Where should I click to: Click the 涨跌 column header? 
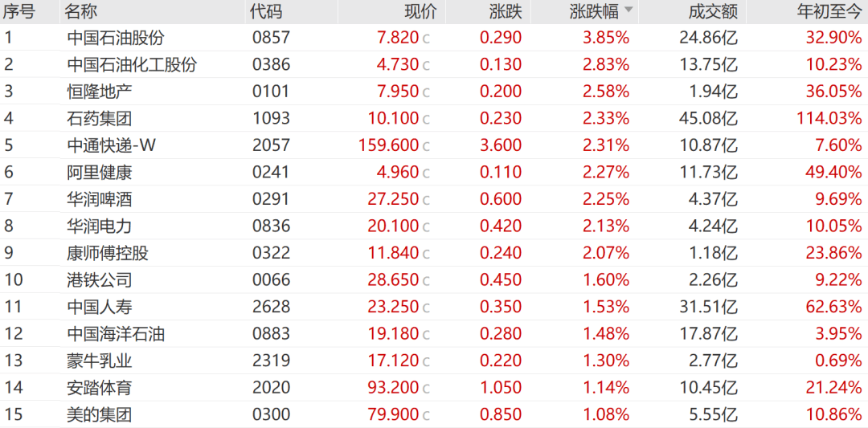tap(505, 11)
